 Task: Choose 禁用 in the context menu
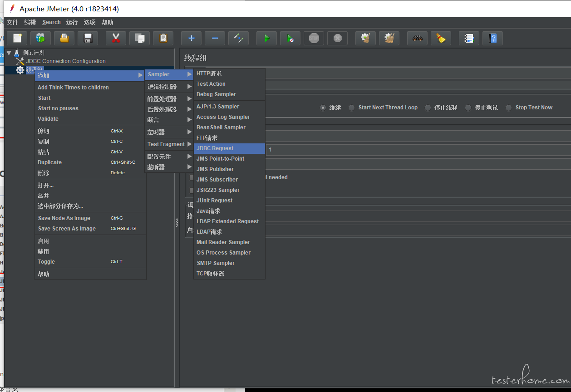pyautogui.click(x=90, y=251)
